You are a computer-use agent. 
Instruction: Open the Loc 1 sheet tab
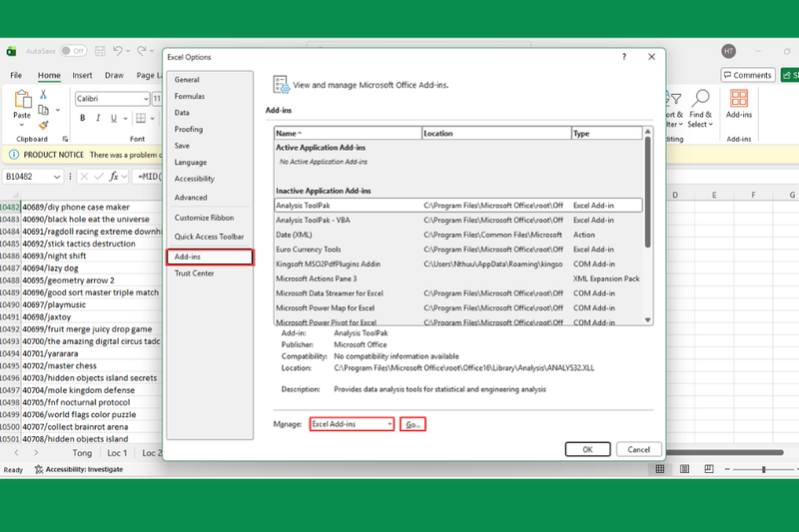pos(117,452)
